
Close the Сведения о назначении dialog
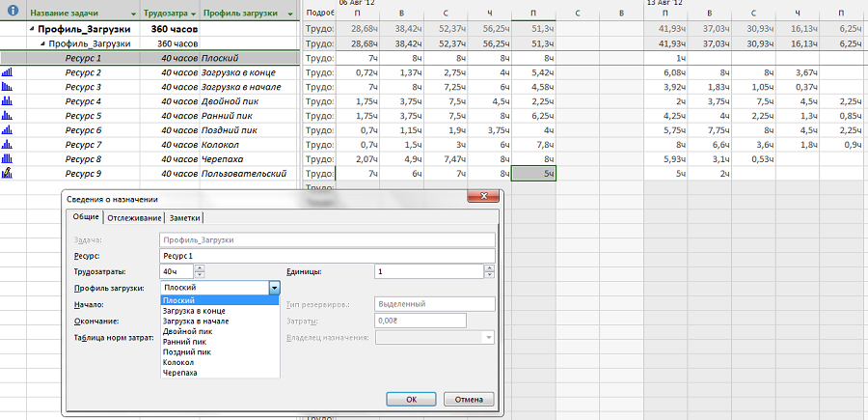click(484, 196)
